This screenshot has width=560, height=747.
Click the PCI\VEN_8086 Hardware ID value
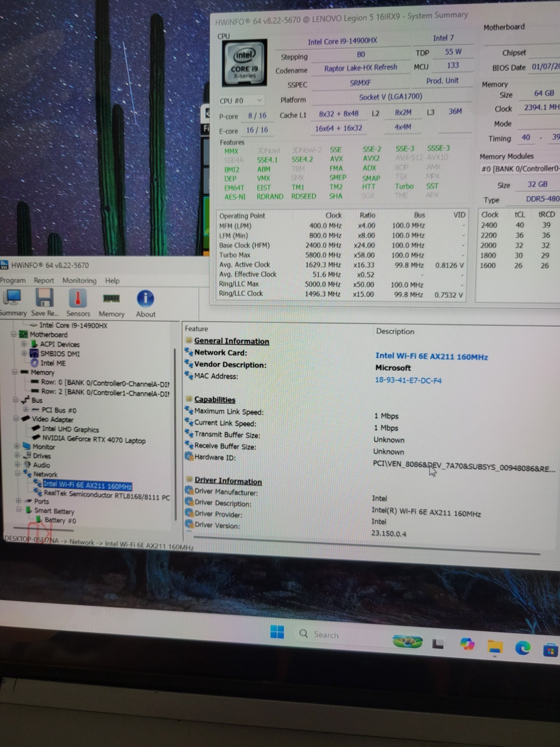pyautogui.click(x=464, y=467)
